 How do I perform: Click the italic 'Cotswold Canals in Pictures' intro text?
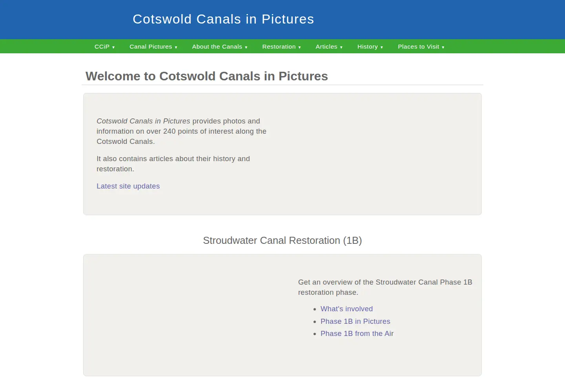143,121
